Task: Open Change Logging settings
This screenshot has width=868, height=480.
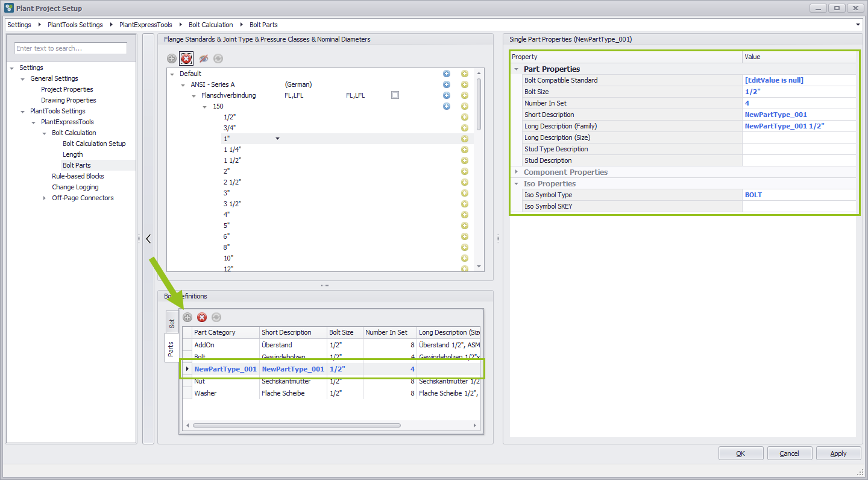Action: (75, 187)
